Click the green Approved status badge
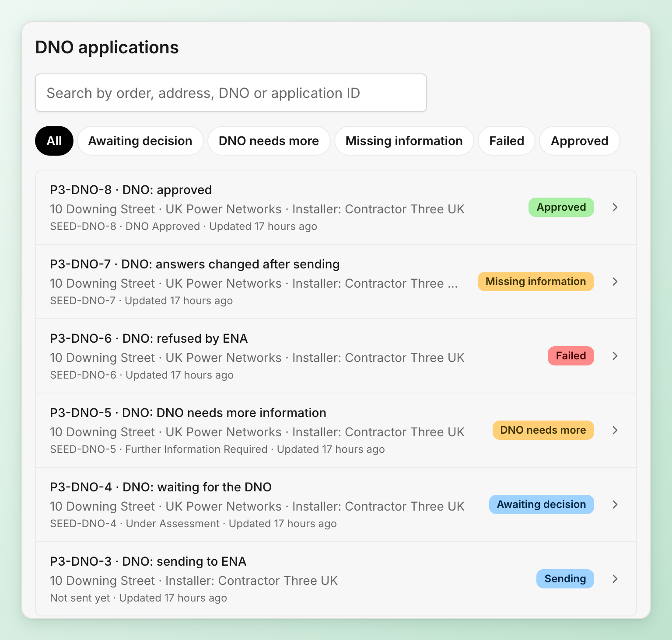 click(561, 207)
